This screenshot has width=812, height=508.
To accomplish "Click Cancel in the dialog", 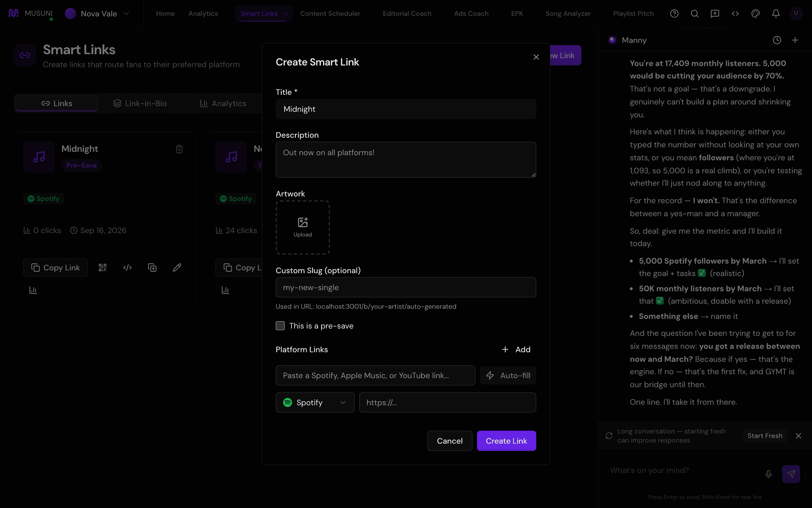I will (x=450, y=441).
